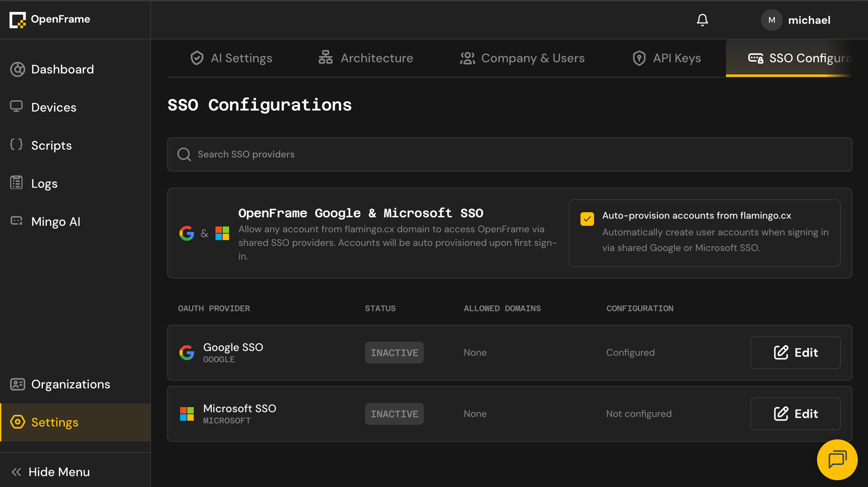This screenshot has height=487, width=868.
Task: Click the Microsoft SSO row logo
Action: click(187, 414)
